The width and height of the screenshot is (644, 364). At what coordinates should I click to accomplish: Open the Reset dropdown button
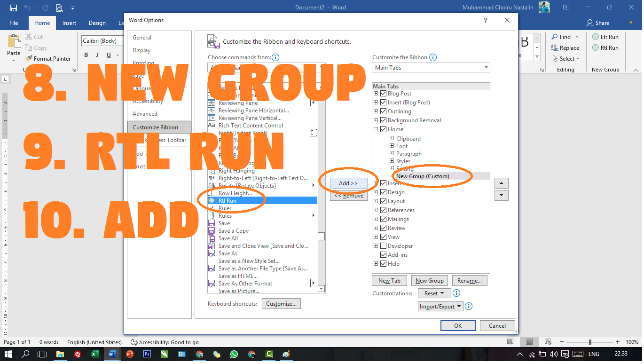click(x=434, y=293)
